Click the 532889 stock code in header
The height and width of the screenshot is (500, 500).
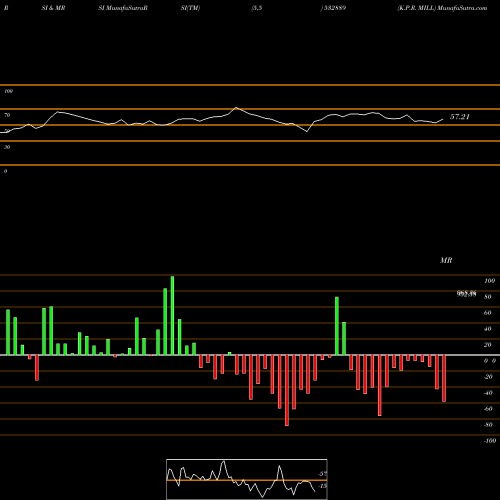[x=334, y=8]
